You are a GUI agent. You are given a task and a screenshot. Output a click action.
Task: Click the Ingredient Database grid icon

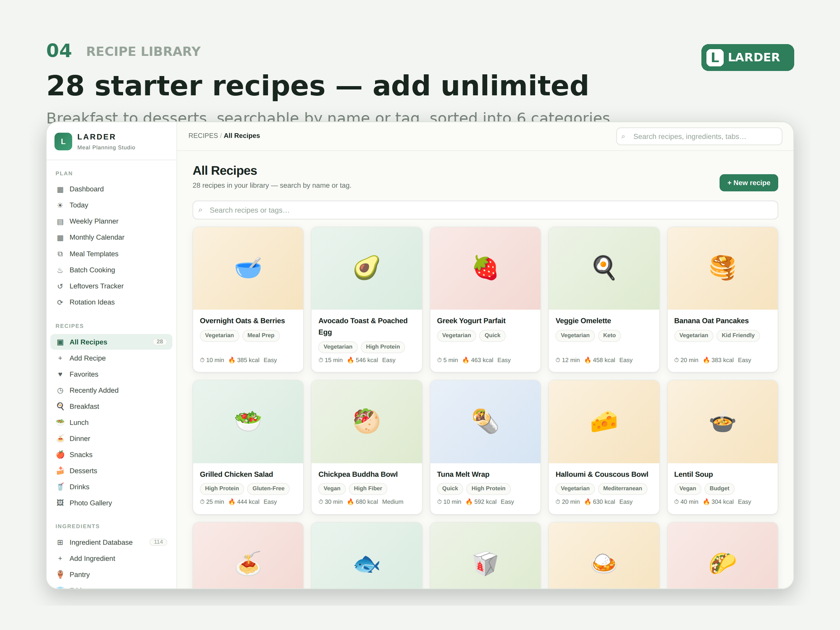pos(60,543)
